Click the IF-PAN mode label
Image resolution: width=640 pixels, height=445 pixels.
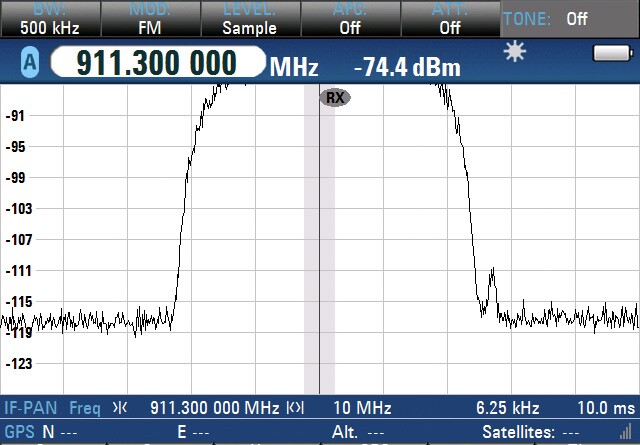point(30,408)
